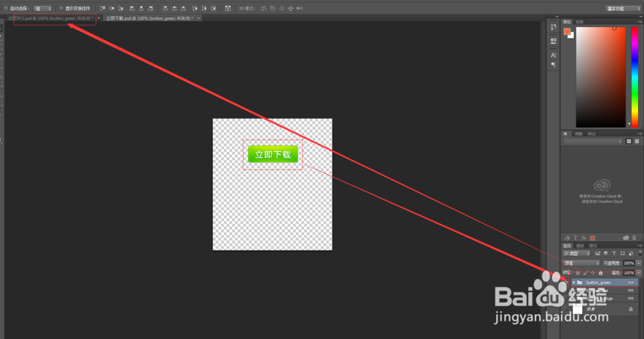Click the align right edges icon
The height and width of the screenshot is (339, 644).
pyautogui.click(x=150, y=8)
